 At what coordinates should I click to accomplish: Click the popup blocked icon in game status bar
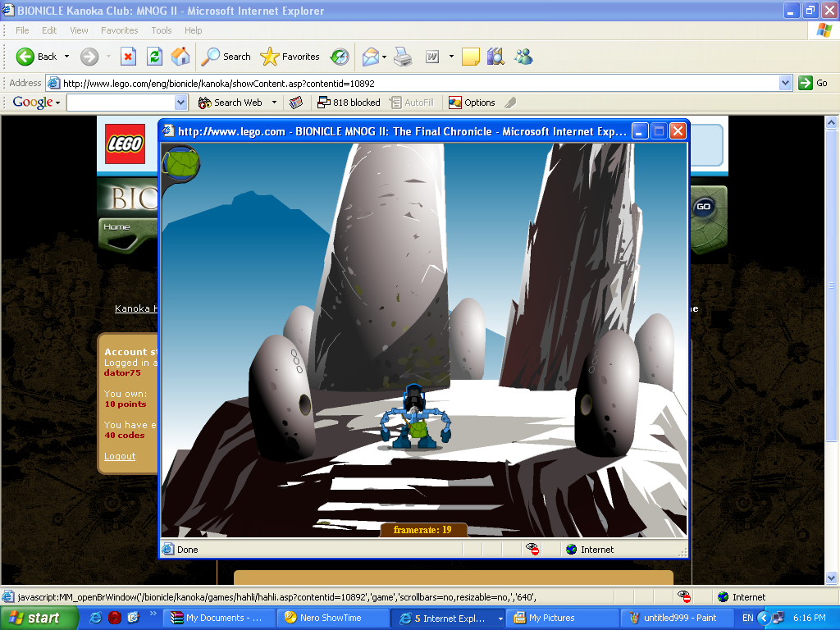(532, 549)
